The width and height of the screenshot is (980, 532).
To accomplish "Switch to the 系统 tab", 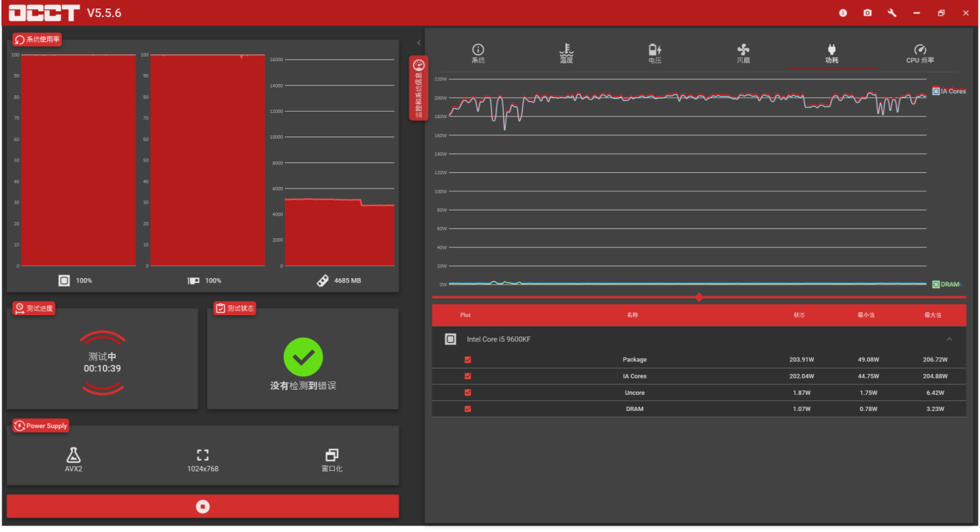I will [478, 53].
